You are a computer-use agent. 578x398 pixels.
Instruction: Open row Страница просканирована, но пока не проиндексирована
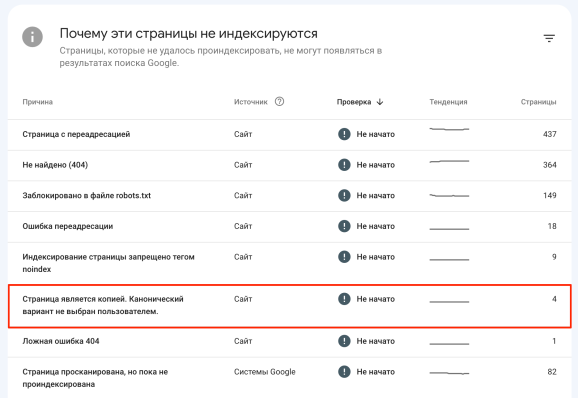point(290,378)
